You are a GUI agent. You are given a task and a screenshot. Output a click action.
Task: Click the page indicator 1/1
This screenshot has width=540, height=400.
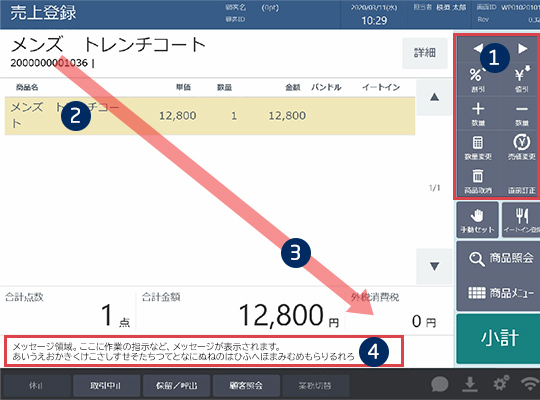coord(434,188)
